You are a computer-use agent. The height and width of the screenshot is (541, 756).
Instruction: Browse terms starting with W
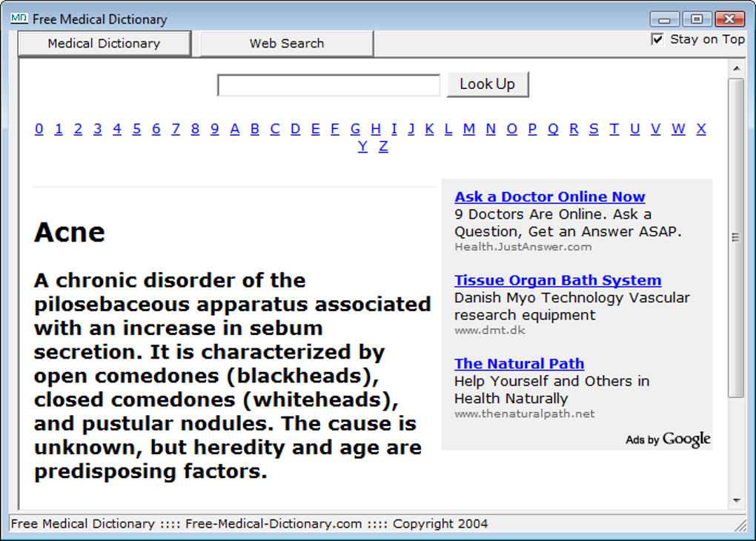(678, 129)
